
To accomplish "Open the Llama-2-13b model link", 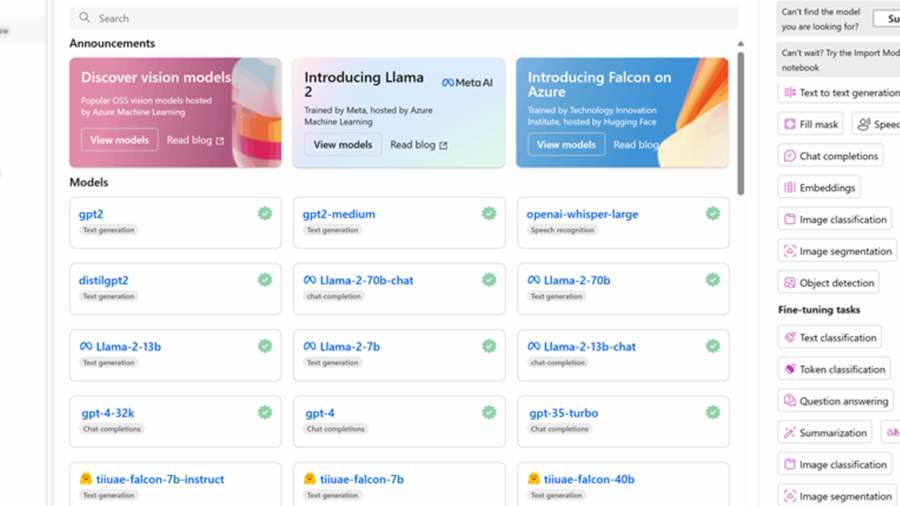I will pos(129,347).
